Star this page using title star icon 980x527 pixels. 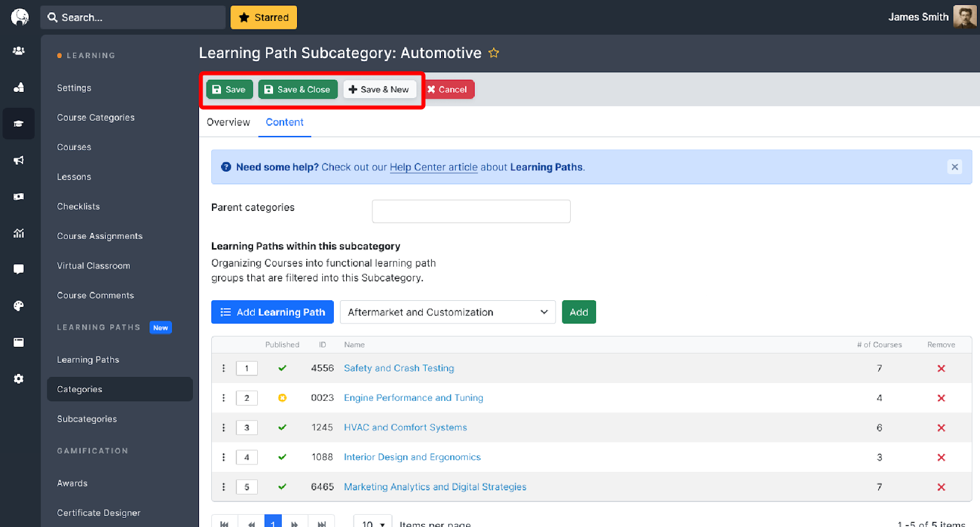494,53
